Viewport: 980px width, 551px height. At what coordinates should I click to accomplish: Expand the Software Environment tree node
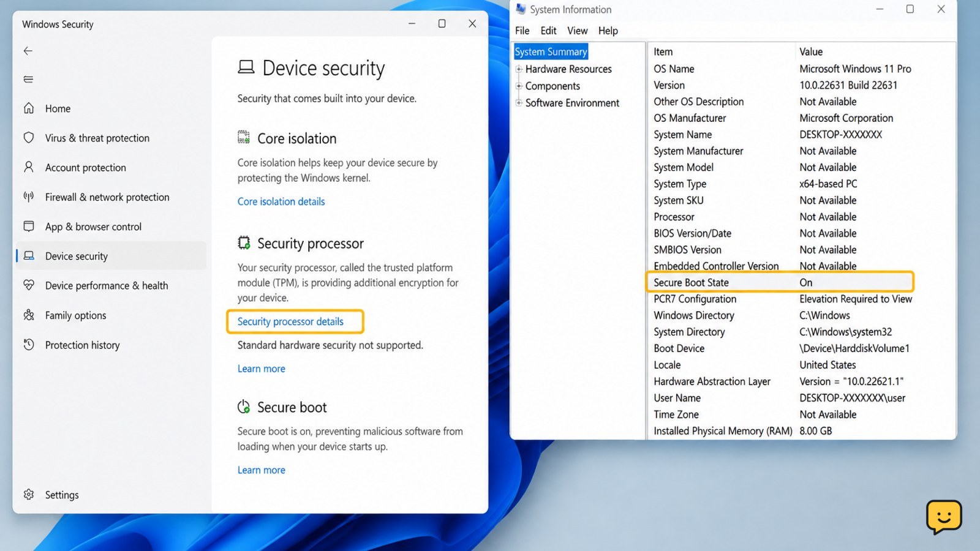coord(519,103)
